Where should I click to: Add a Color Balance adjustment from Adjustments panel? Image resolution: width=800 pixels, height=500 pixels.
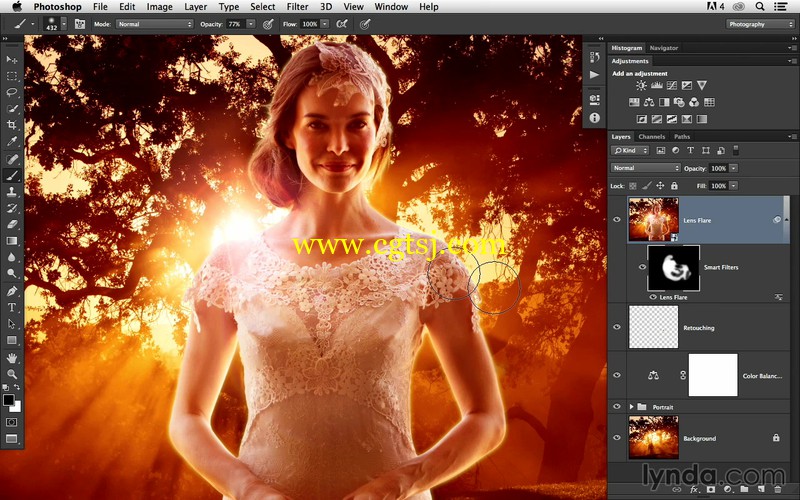(649, 103)
